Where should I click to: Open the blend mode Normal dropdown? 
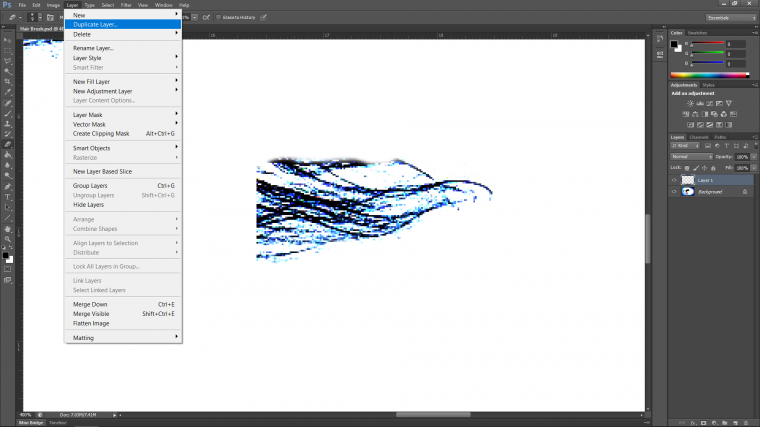pos(691,157)
